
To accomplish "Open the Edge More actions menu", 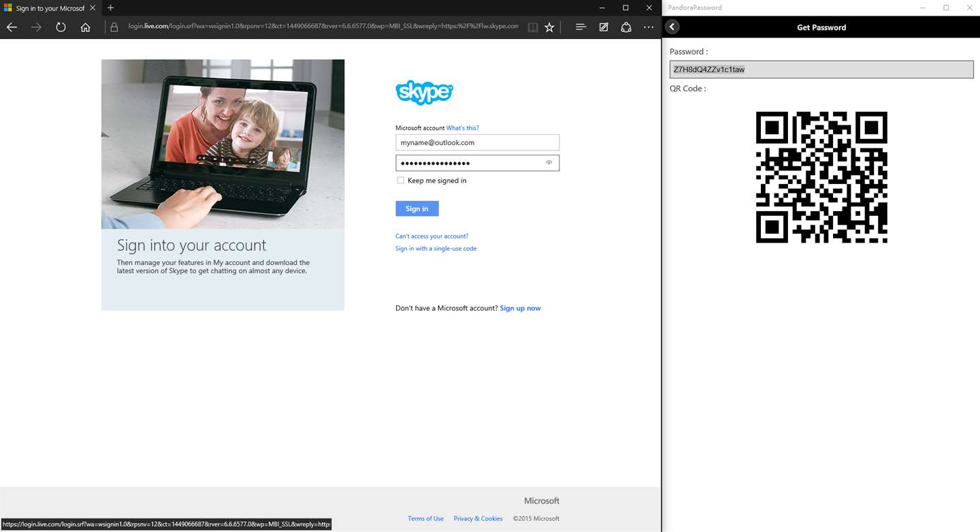I will [x=649, y=27].
